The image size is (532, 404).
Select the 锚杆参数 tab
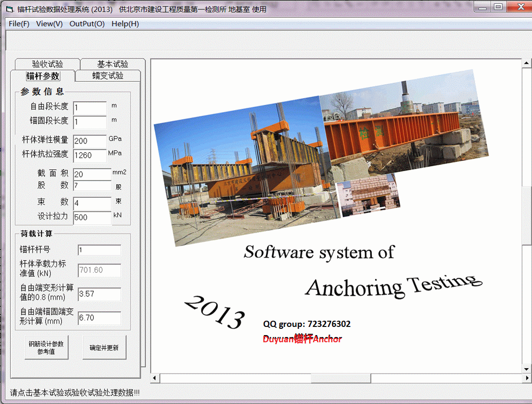coord(43,76)
